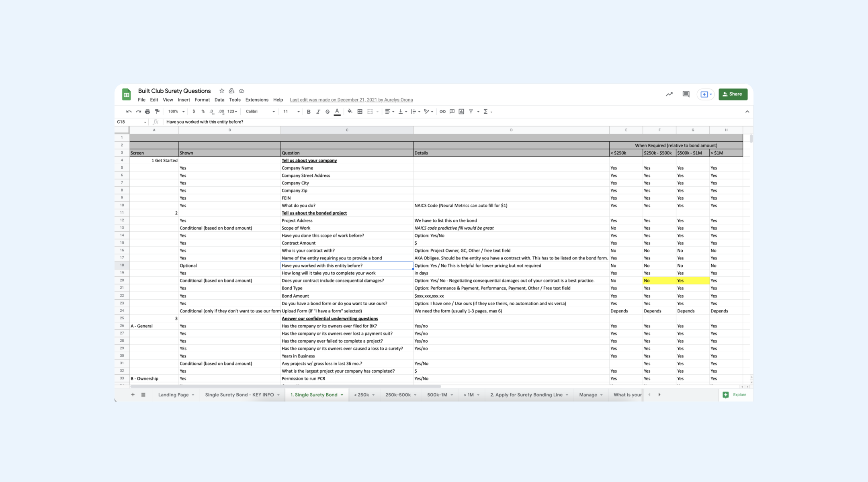868x482 pixels.
Task: Open the Extensions menu
Action: pyautogui.click(x=257, y=100)
